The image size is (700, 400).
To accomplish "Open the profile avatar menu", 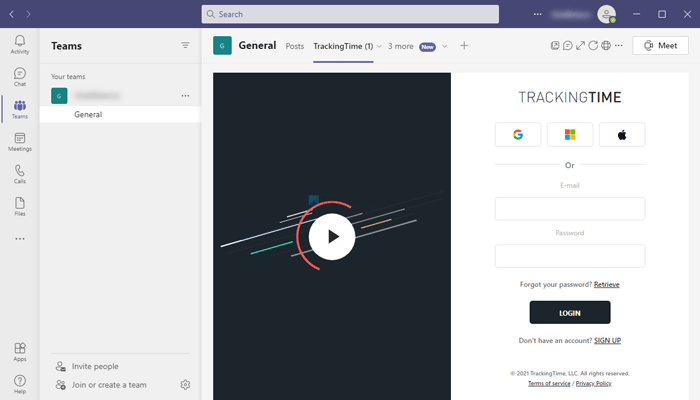I will pos(607,14).
